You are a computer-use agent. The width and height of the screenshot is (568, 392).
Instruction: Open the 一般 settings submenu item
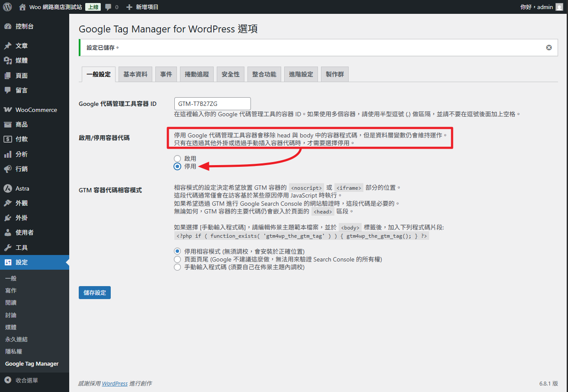pos(11,278)
